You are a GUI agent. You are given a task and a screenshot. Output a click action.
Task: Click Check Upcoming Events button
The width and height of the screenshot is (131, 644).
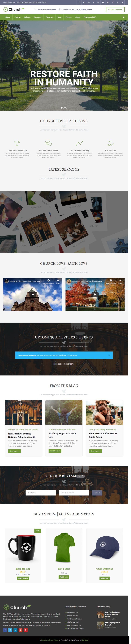click(64, 364)
